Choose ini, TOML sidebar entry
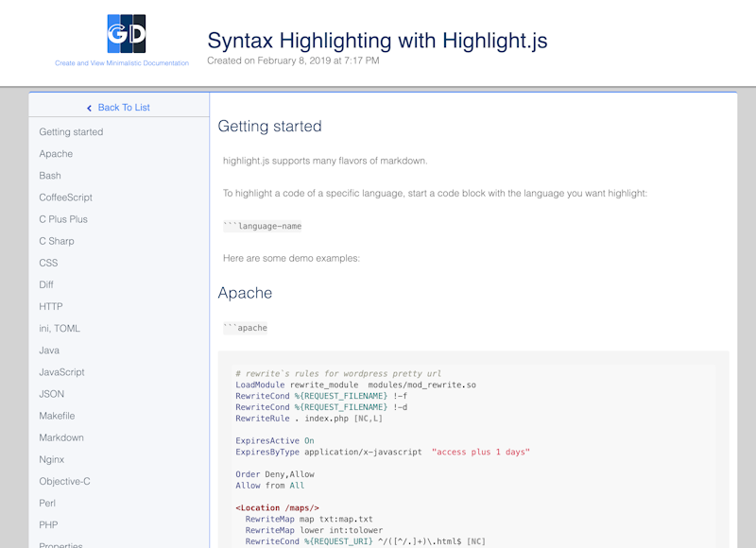756x548 pixels. tap(60, 328)
